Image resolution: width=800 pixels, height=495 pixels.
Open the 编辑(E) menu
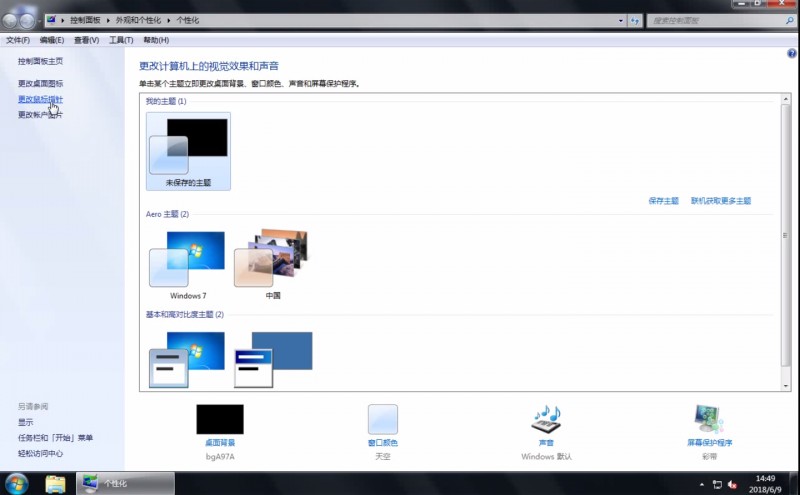pyautogui.click(x=52, y=40)
